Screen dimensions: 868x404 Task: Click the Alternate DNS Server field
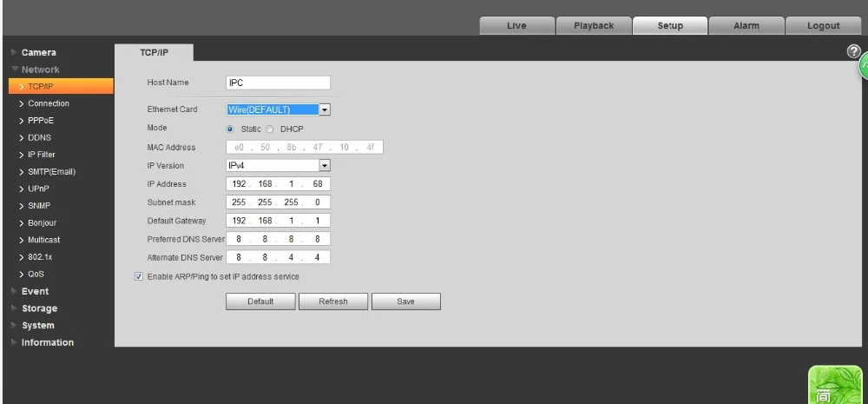(x=278, y=257)
